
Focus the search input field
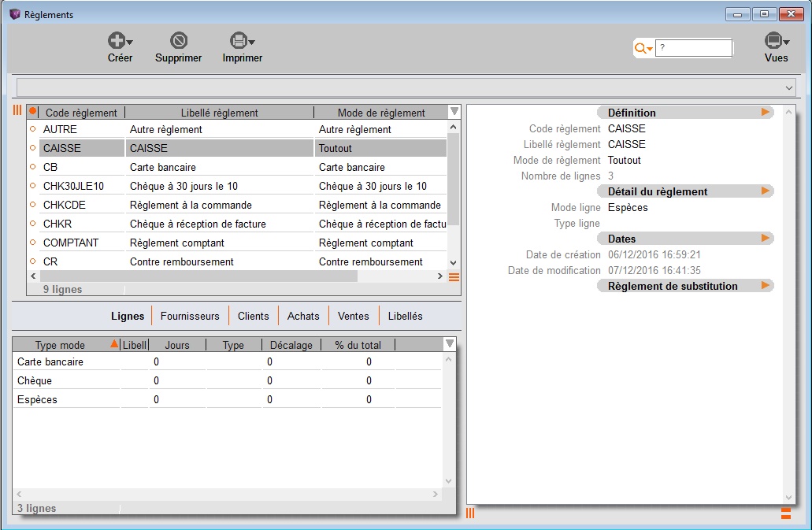tap(694, 47)
